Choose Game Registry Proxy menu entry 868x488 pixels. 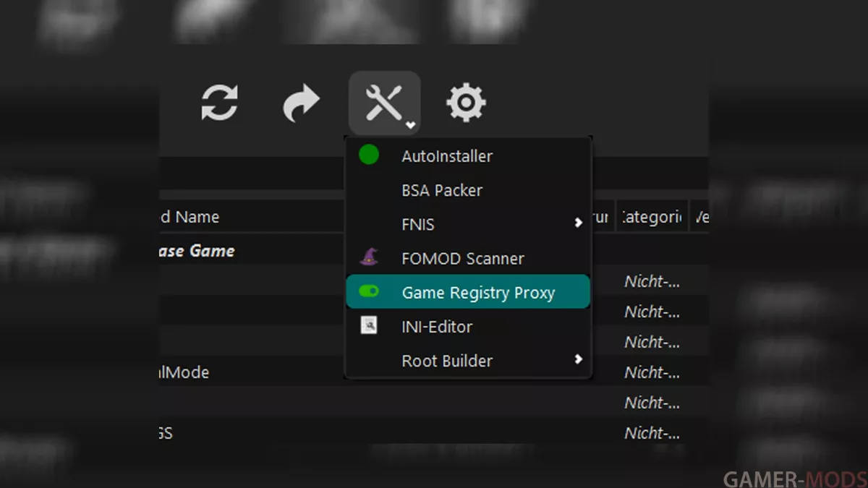coord(478,293)
